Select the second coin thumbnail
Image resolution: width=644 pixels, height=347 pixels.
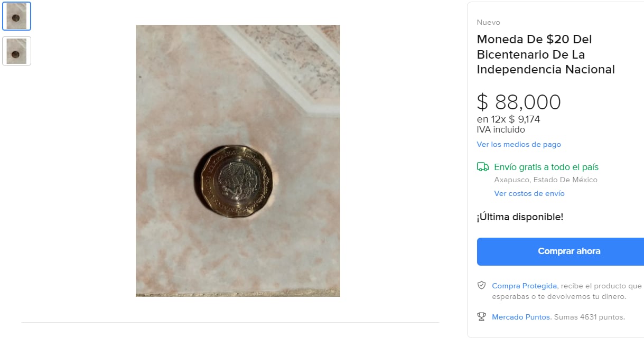[16, 51]
